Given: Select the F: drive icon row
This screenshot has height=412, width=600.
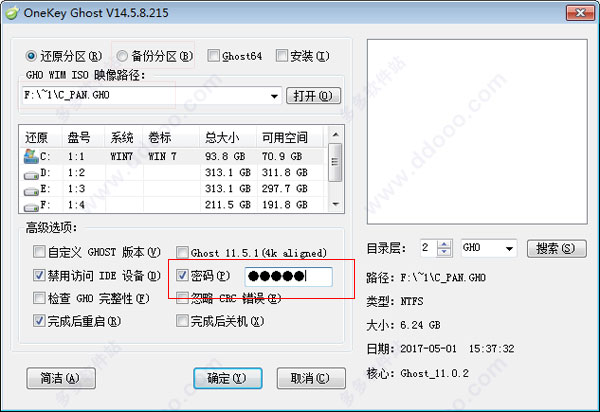Looking at the screenshot, I should 31,204.
